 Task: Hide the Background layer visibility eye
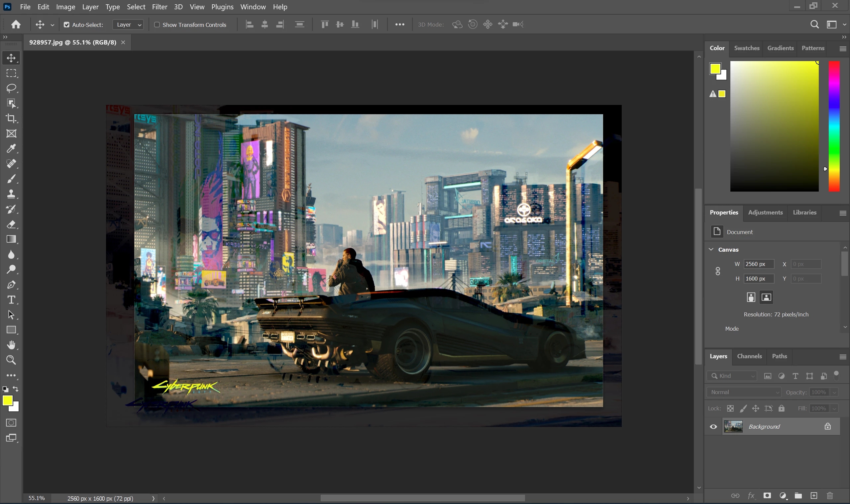coord(713,427)
